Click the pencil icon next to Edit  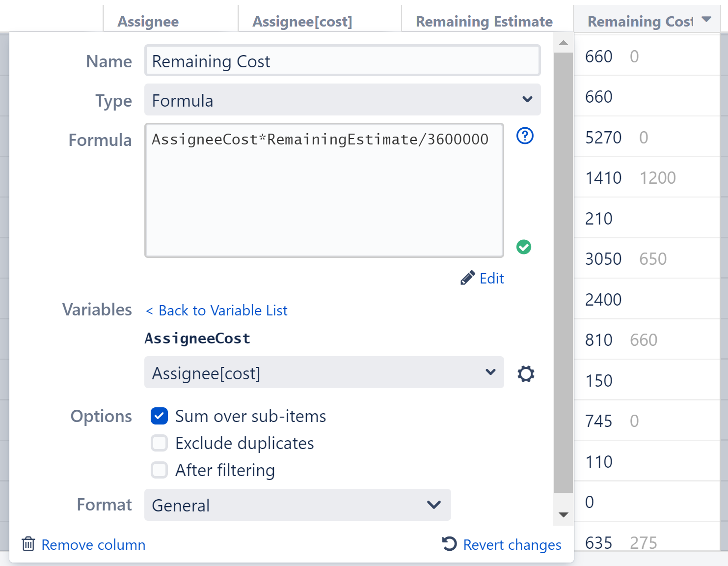pyautogui.click(x=467, y=278)
